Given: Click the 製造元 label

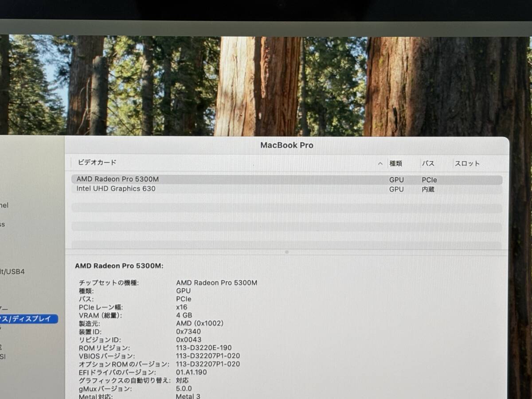Looking at the screenshot, I should point(90,324).
